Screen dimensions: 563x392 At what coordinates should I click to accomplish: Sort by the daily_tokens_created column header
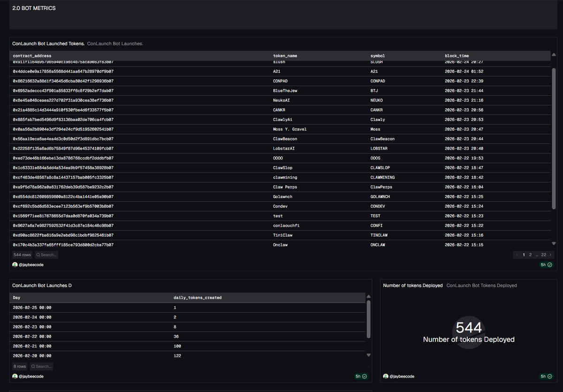(x=198, y=297)
